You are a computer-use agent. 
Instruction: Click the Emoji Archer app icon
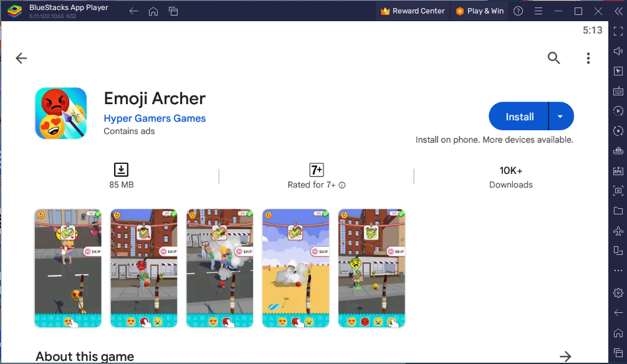click(61, 113)
